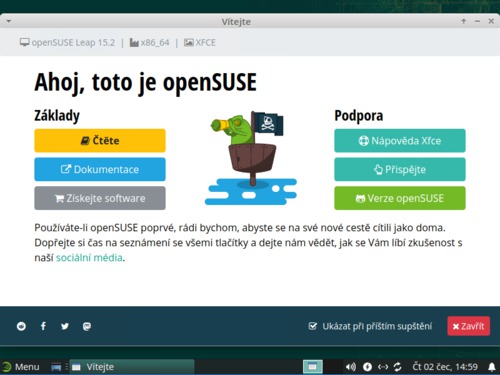Viewport: 500px width, 375px height.
Task: Open Nápověda Xfce help button
Action: 400,141
